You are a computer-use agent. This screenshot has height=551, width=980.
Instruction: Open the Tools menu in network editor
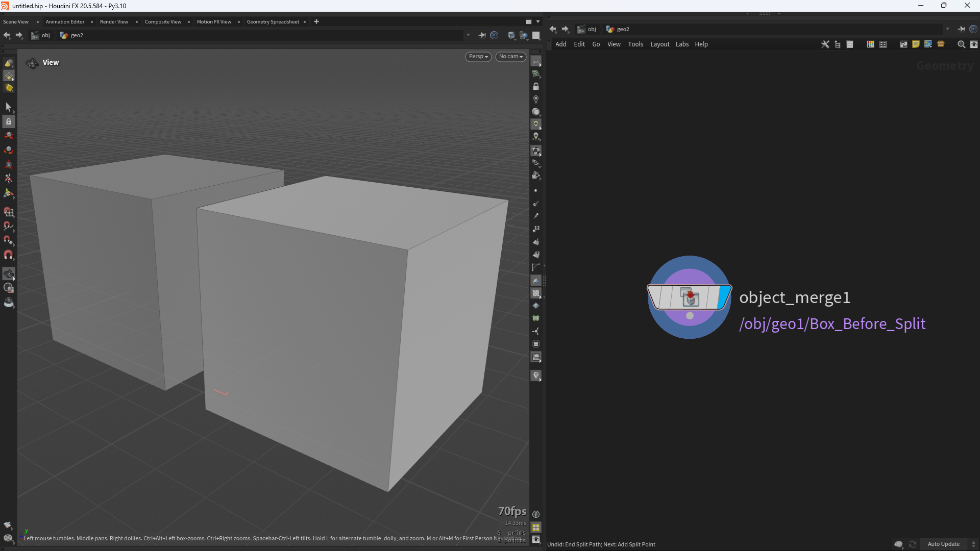pyautogui.click(x=635, y=44)
